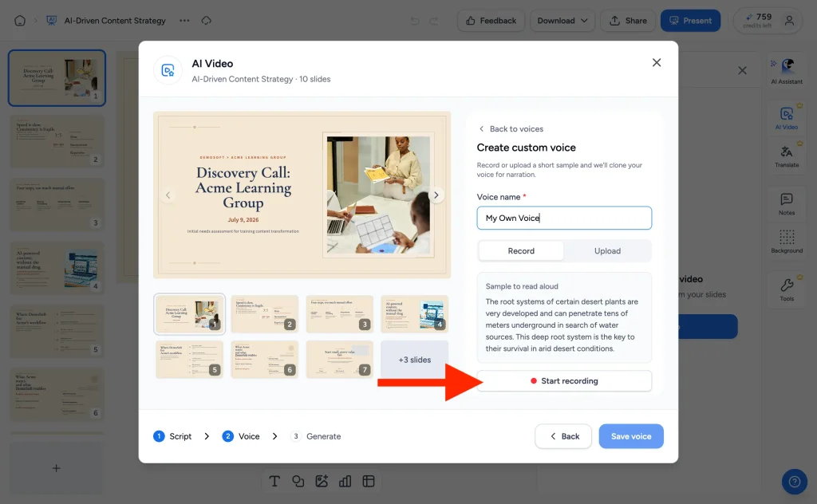Open the user account profile icon
Image resolution: width=817 pixels, height=504 pixels.
[789, 21]
